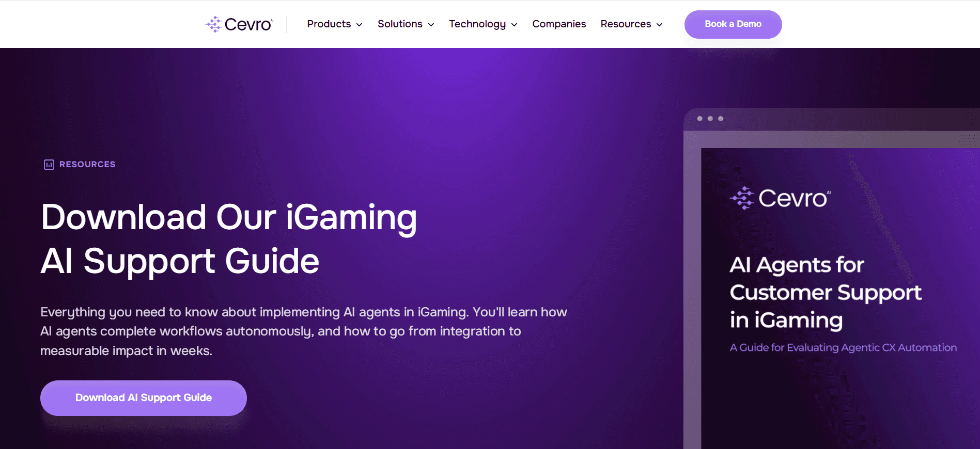Click the Book a Demo button

pyautogui.click(x=733, y=24)
